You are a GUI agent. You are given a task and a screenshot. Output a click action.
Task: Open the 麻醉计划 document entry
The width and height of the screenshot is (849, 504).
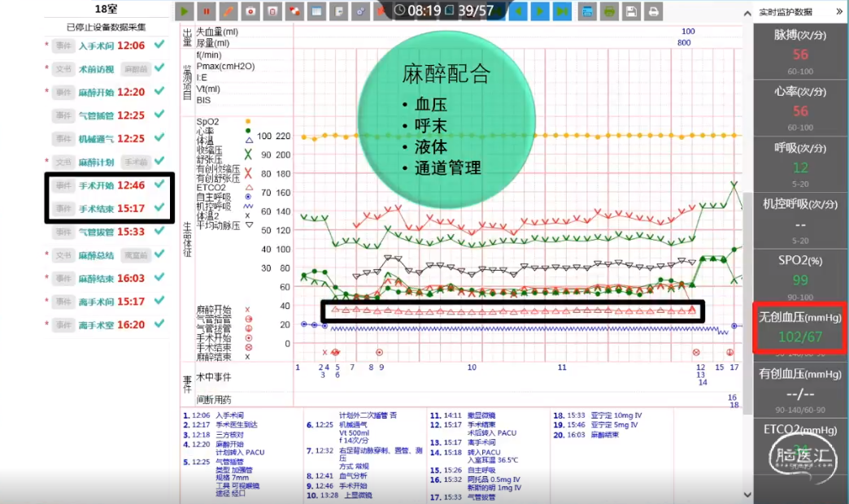97,163
